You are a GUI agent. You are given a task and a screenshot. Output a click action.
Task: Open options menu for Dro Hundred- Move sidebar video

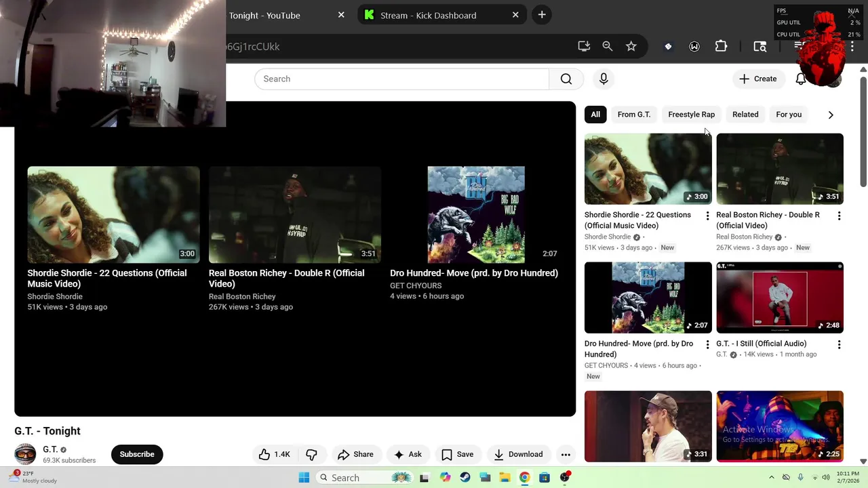coord(707,344)
